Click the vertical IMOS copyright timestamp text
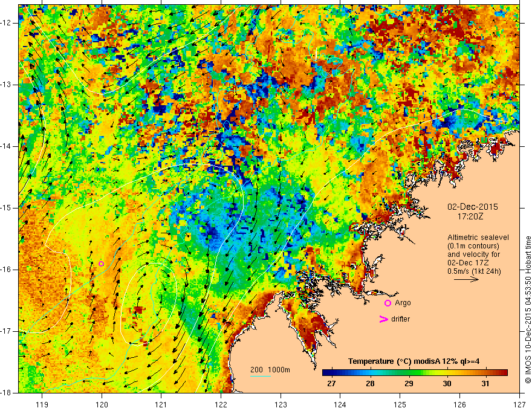532x411 pixels. 528,310
